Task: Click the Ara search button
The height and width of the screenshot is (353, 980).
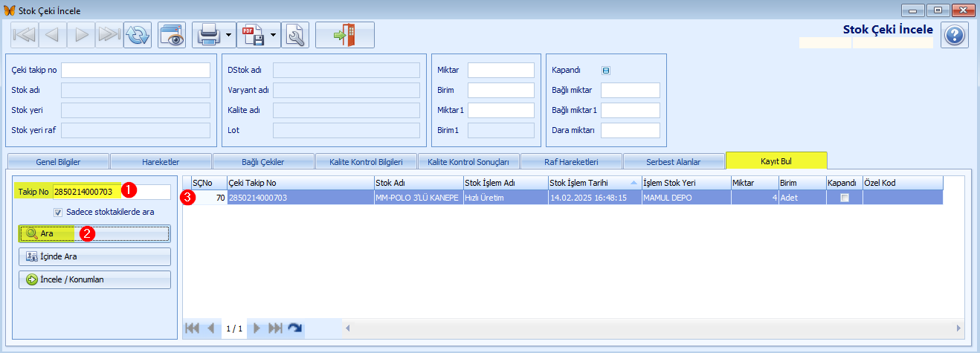Action: tap(94, 233)
